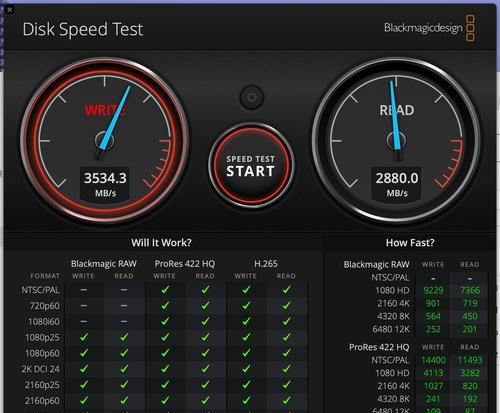The image size is (500, 413).
Task: Select the 3534.3 MB/s write readout
Action: (105, 184)
